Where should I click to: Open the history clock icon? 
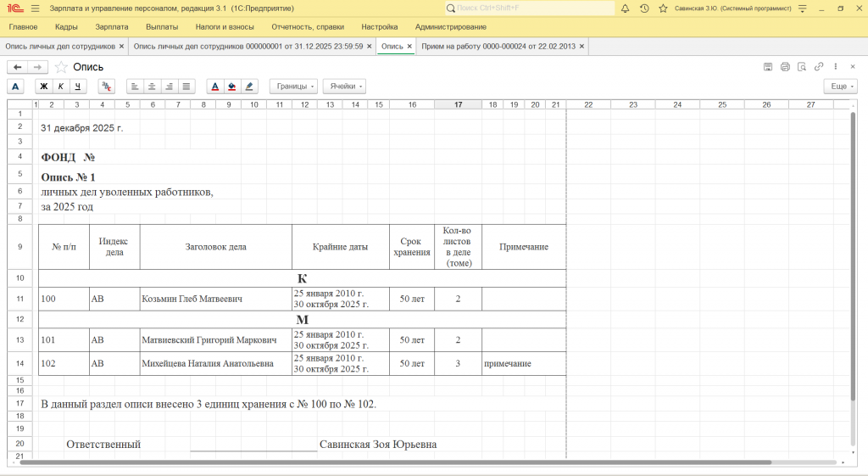tap(644, 8)
